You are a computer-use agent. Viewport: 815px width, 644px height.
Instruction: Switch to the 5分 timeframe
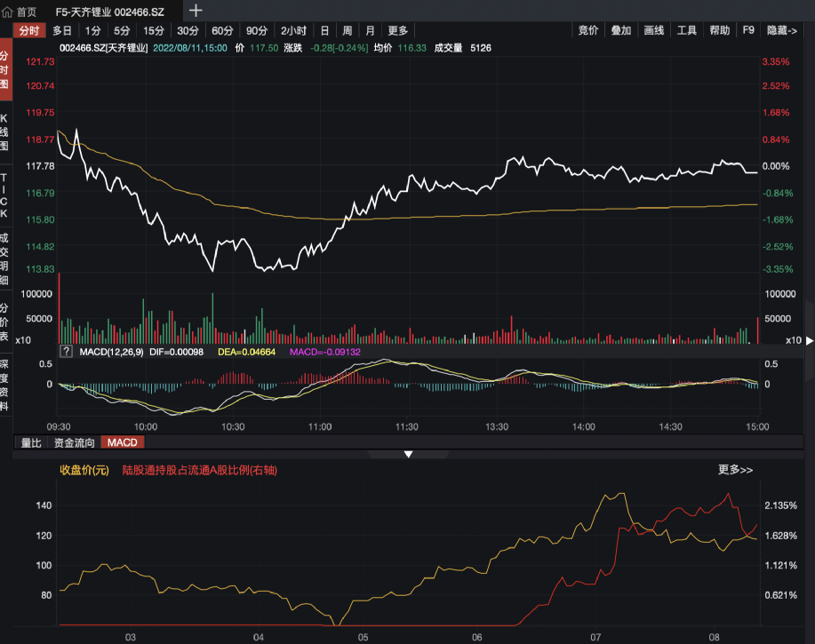121,30
